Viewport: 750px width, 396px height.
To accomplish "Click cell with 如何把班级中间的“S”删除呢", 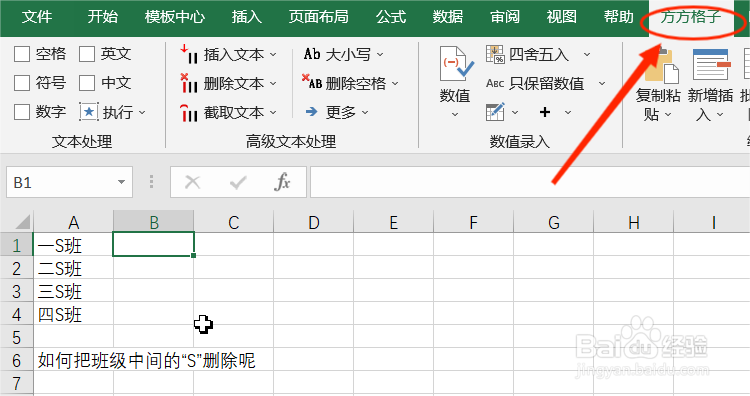I will coord(147,360).
